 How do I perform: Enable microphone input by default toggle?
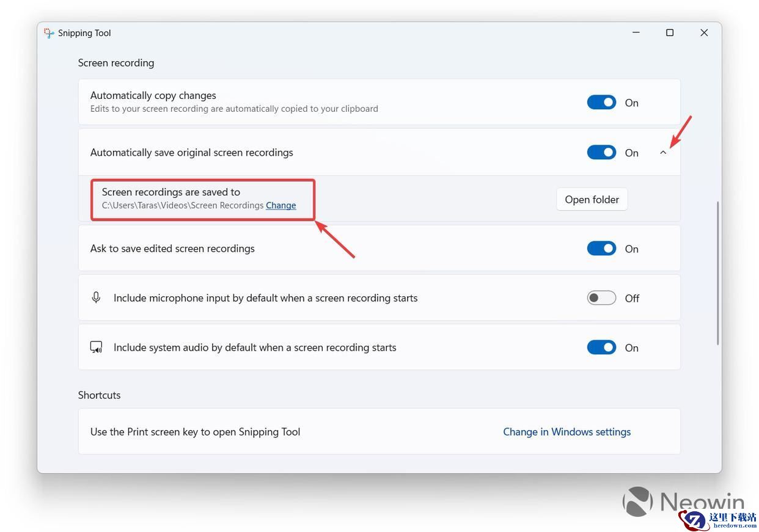[601, 297]
